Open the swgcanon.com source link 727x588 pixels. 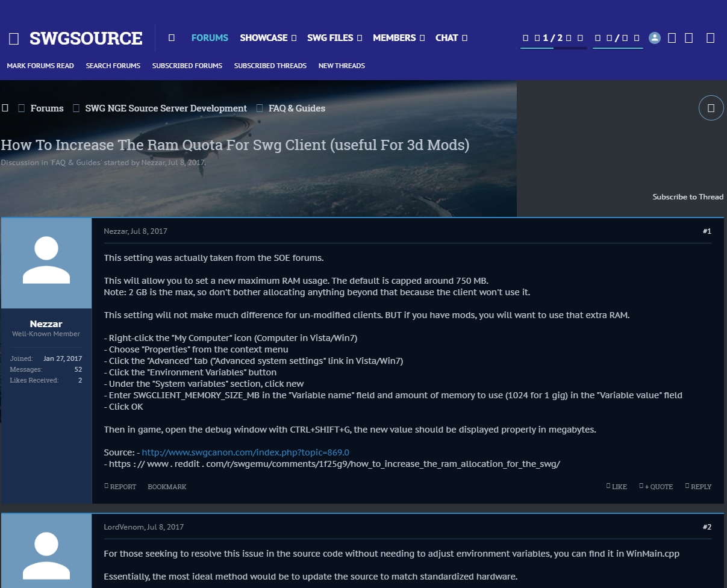coord(246,452)
